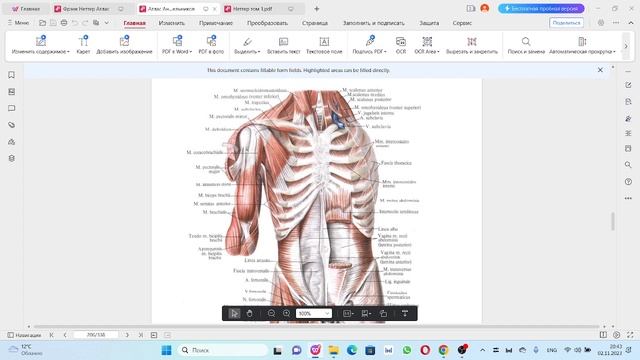Screen dimensions: 640x360
Task: Click the vertical scrollbar thumb at right
Action: coord(613,222)
